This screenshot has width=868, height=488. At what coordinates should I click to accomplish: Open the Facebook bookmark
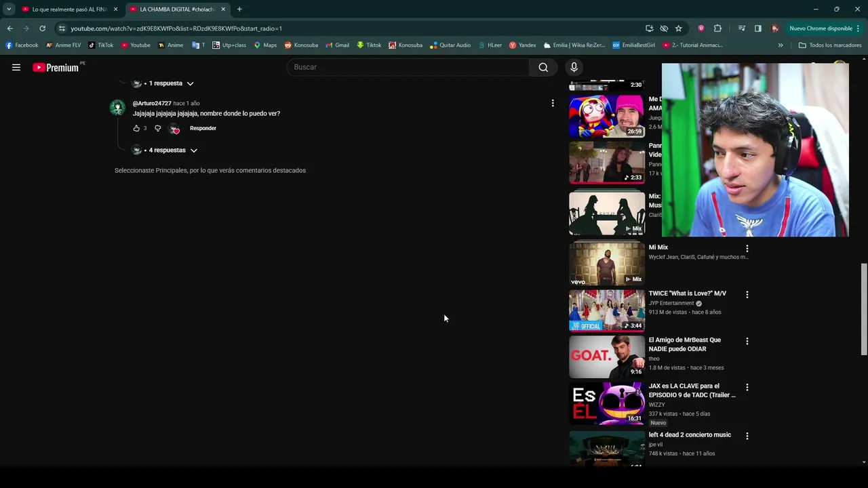pos(21,45)
